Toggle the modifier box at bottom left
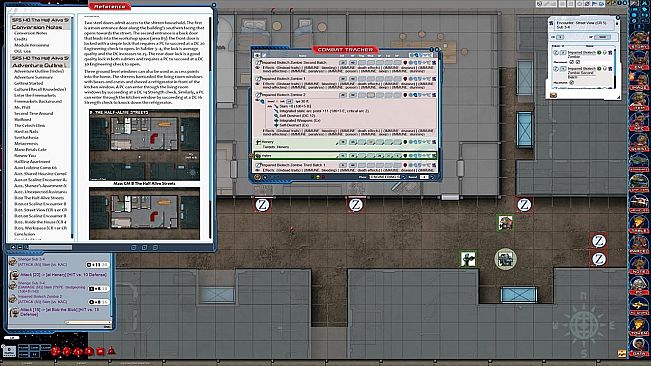Image resolution: width=651 pixels, height=366 pixels. click(9, 351)
